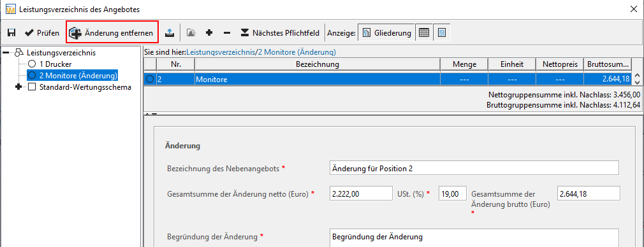Click the Bezeichnung column header
This screenshot has height=247, width=644.
[x=317, y=64]
